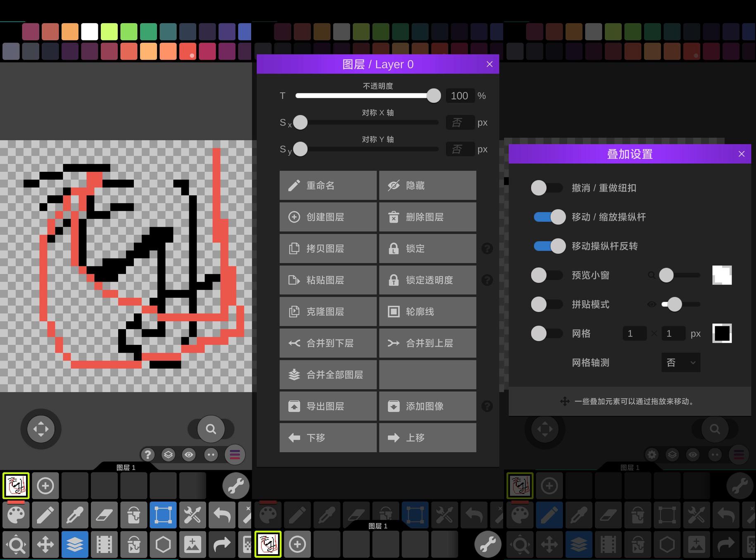This screenshot has width=756, height=560.
Task: Enable the 撤消 / 重做纽扣 toggle
Action: pyautogui.click(x=547, y=188)
